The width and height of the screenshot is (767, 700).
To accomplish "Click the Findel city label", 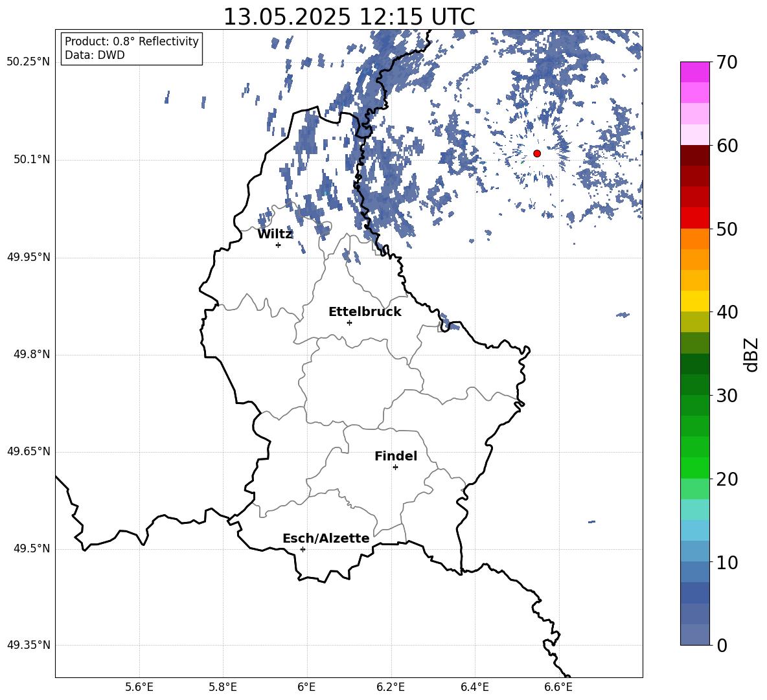I will [x=396, y=456].
